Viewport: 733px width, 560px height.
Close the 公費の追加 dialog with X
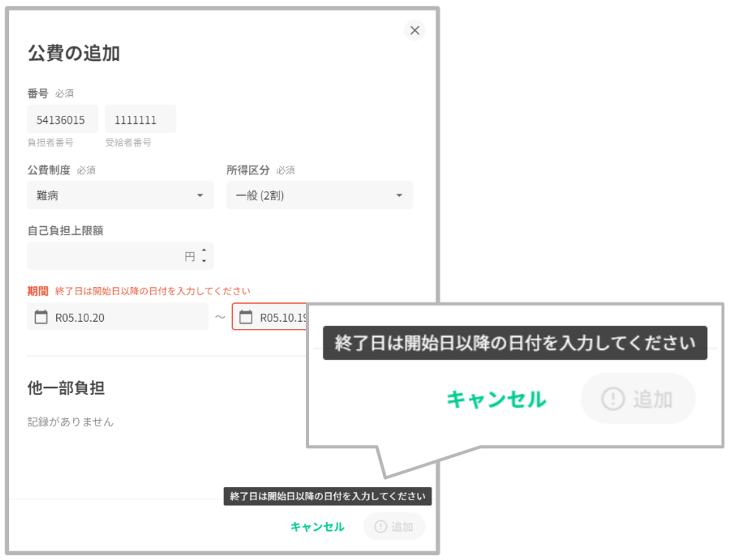coord(415,30)
